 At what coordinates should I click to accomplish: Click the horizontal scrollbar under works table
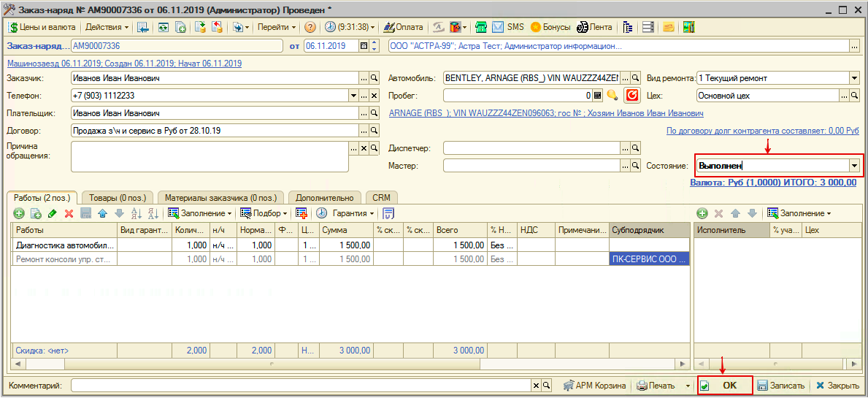coord(349,364)
